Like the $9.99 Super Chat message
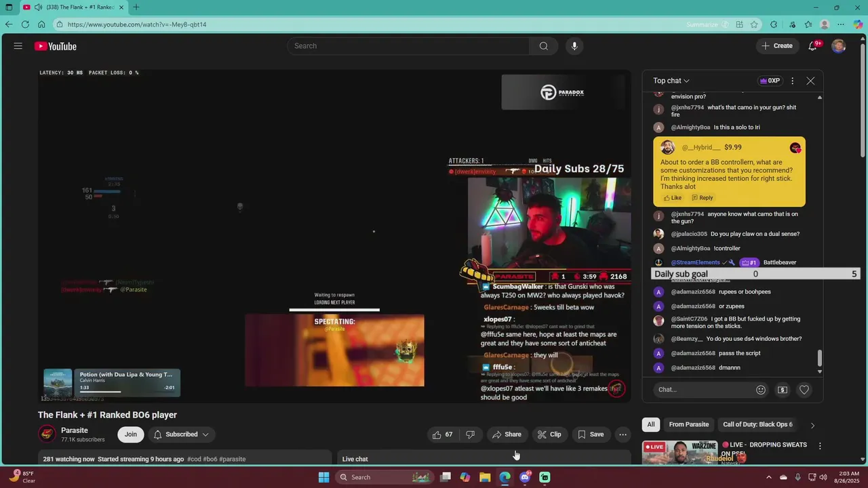This screenshot has height=488, width=868. coord(672,198)
